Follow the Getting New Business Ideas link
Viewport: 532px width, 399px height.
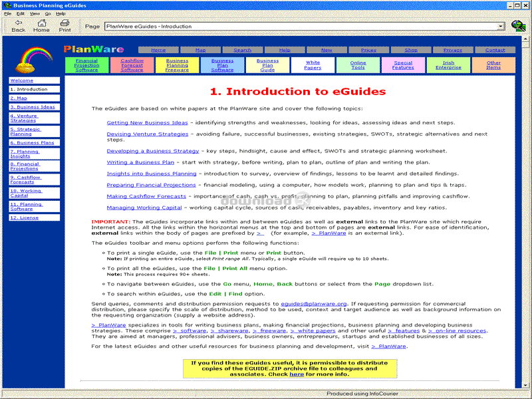pyautogui.click(x=147, y=123)
